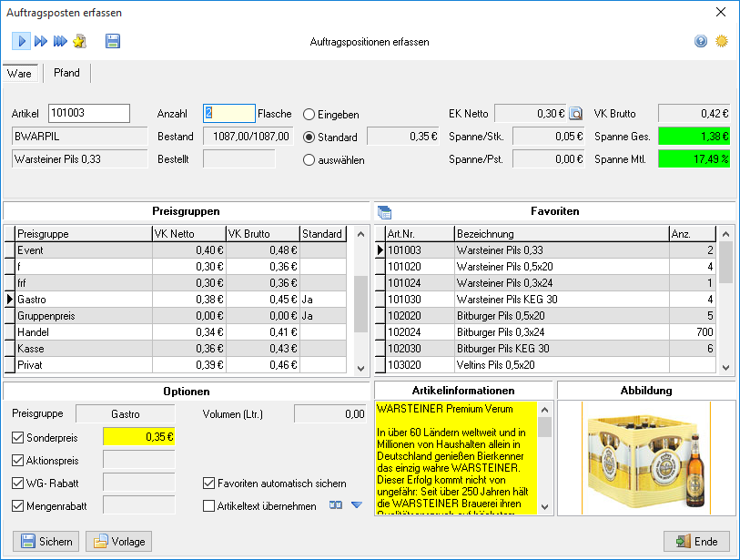Switch to the Pfand tab
740x560 pixels.
click(x=66, y=73)
